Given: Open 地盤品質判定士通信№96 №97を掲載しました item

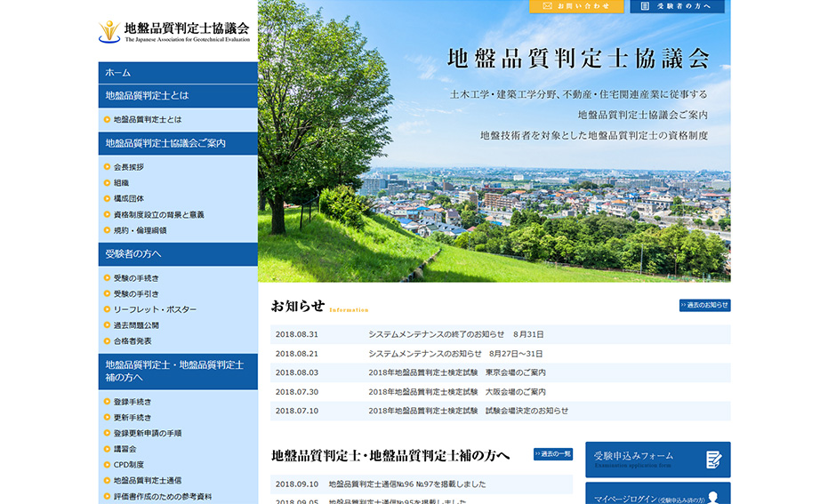Looking at the screenshot, I should pos(407,484).
